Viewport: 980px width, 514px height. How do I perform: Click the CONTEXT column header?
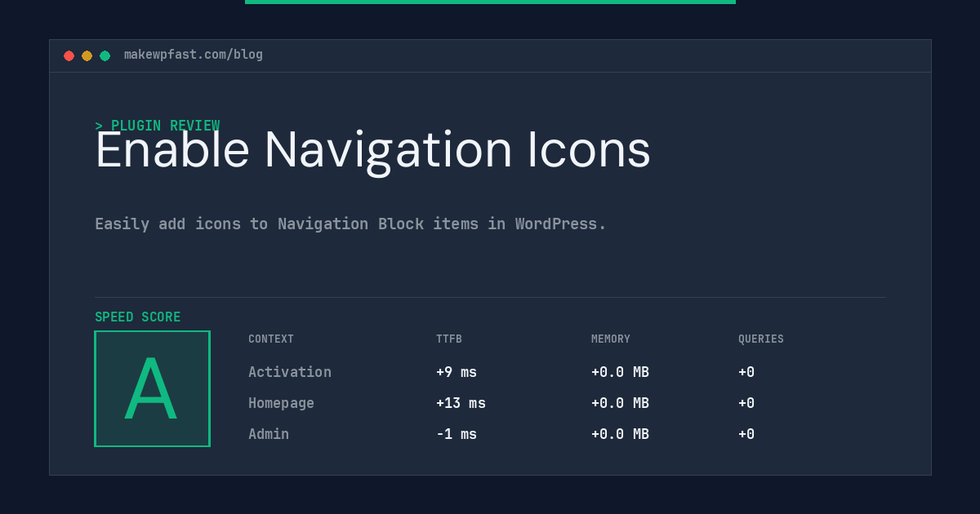tap(271, 339)
